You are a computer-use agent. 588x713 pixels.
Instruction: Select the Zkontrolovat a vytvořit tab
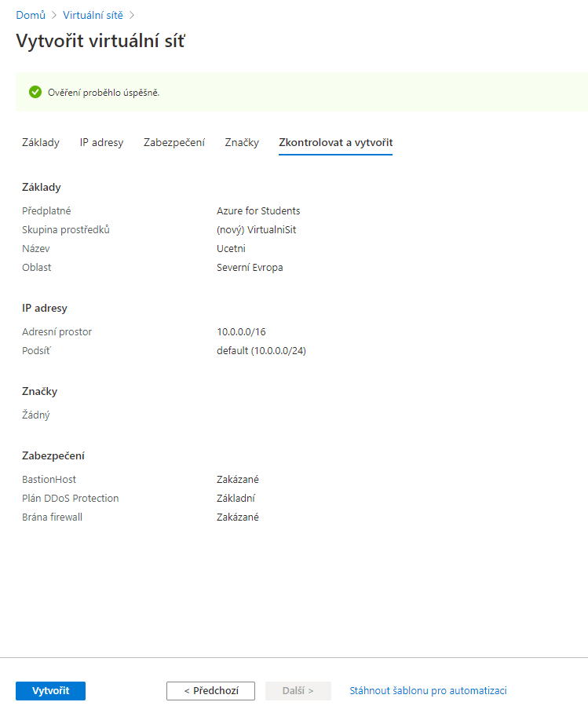pyautogui.click(x=335, y=142)
